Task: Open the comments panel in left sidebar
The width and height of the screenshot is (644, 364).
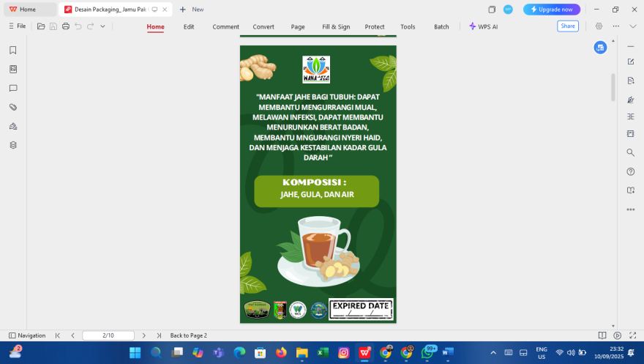Action: click(12, 88)
